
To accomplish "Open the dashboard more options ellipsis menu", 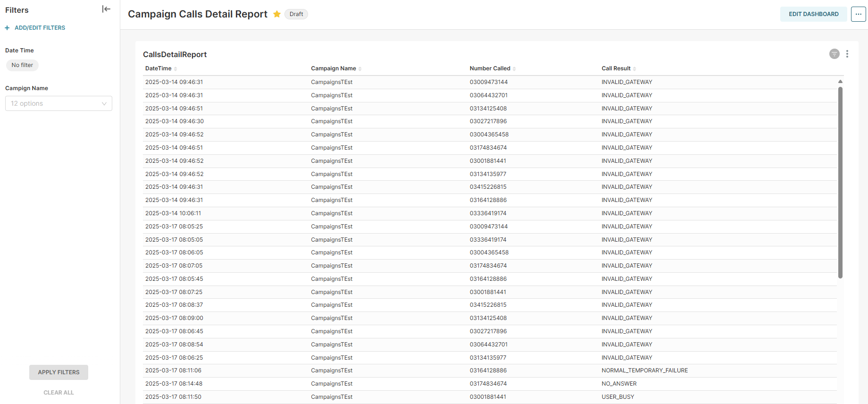I will [x=858, y=14].
